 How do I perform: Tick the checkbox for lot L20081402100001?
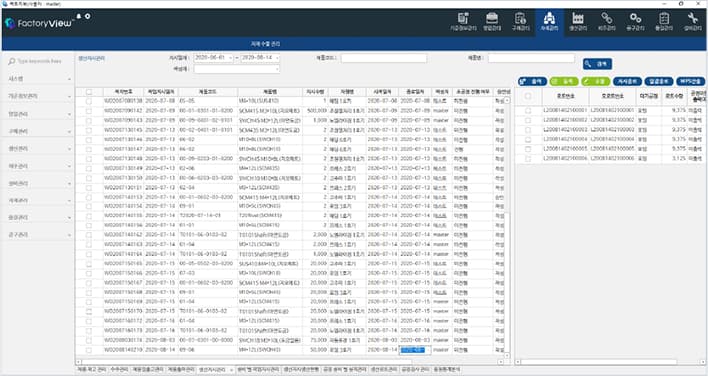(x=528, y=110)
